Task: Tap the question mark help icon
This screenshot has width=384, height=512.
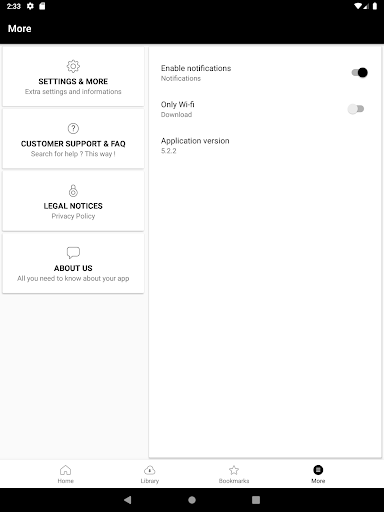Action: coord(73,128)
